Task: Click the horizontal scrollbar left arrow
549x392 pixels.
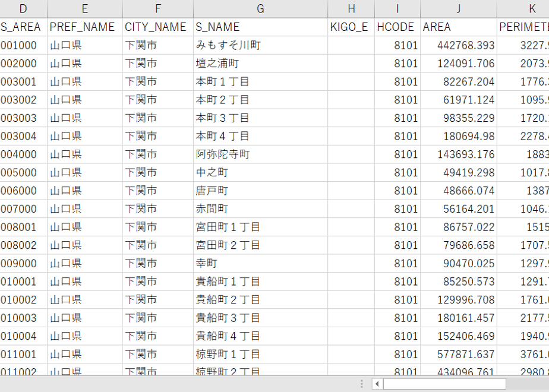Action: coord(377,384)
